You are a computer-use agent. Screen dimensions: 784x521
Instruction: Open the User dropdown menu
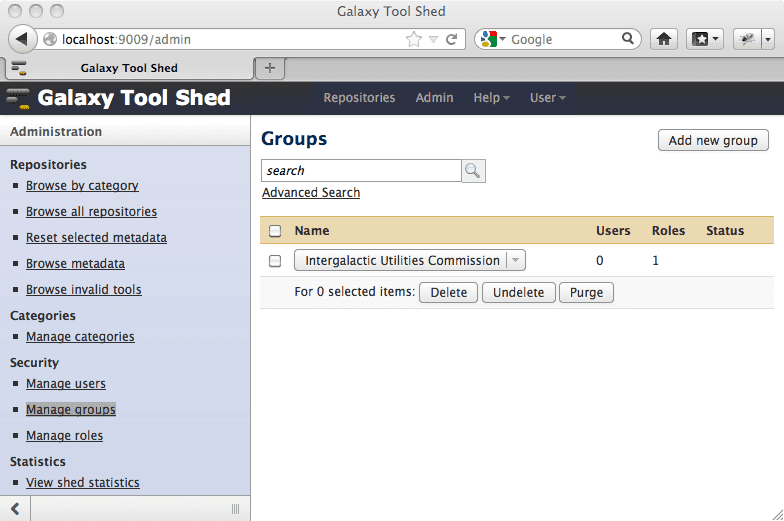pos(547,98)
